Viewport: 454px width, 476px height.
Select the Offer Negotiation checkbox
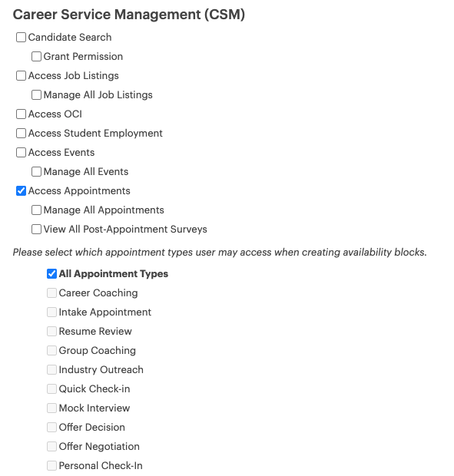51,447
